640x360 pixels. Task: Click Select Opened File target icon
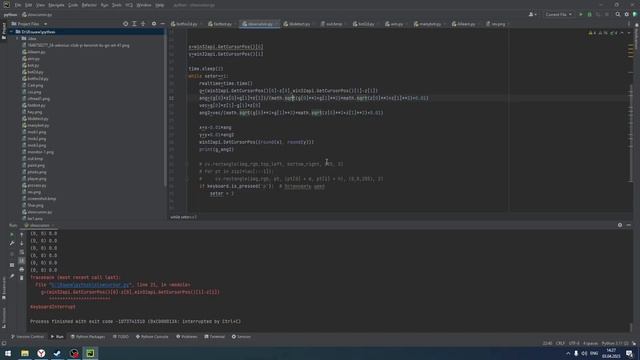pyautogui.click(x=125, y=24)
